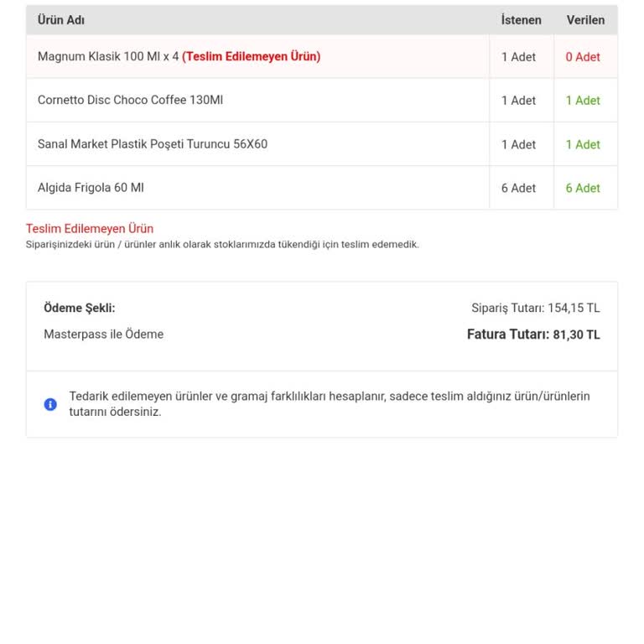Click the Fatura Tutarı 81,30 TL amount
The width and height of the screenshot is (644, 644).
(533, 334)
